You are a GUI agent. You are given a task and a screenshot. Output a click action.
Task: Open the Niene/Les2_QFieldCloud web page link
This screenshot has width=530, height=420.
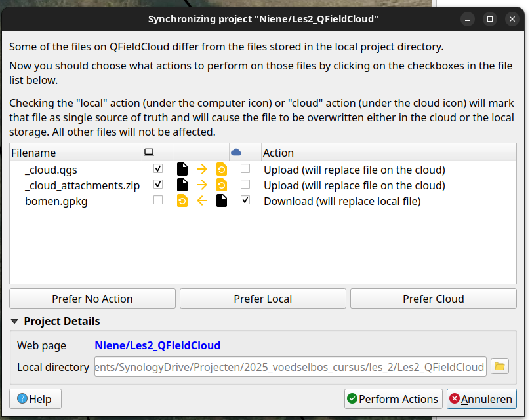tap(157, 345)
